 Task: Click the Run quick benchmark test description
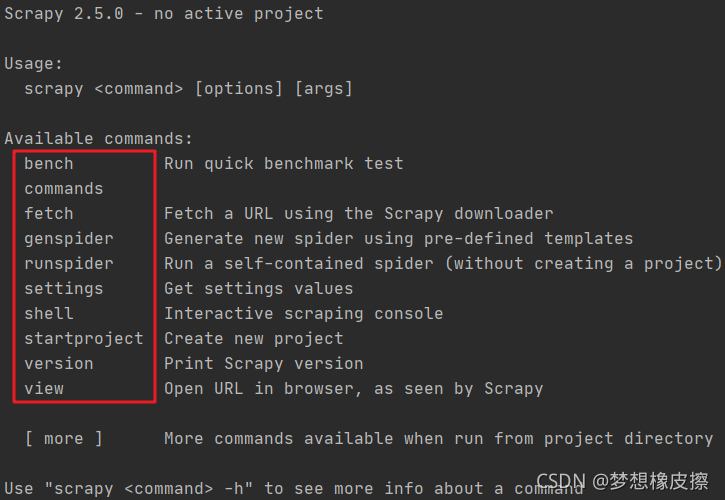click(284, 163)
